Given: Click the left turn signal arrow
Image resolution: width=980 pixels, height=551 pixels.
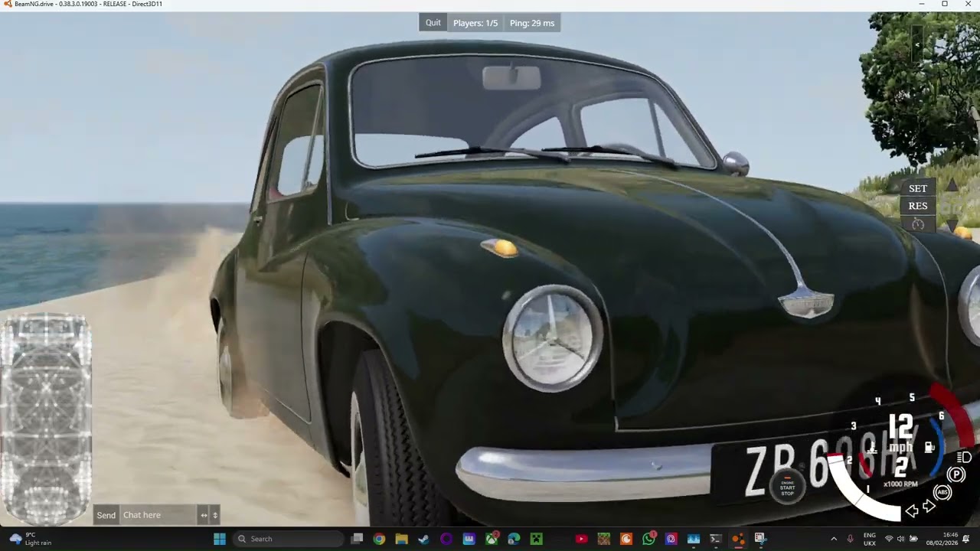Looking at the screenshot, I should point(912,511).
